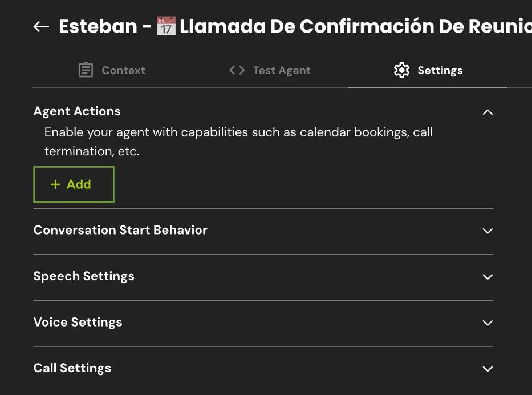This screenshot has width=532, height=395.
Task: Click the Speech Settings heading text
Action: [x=84, y=276]
